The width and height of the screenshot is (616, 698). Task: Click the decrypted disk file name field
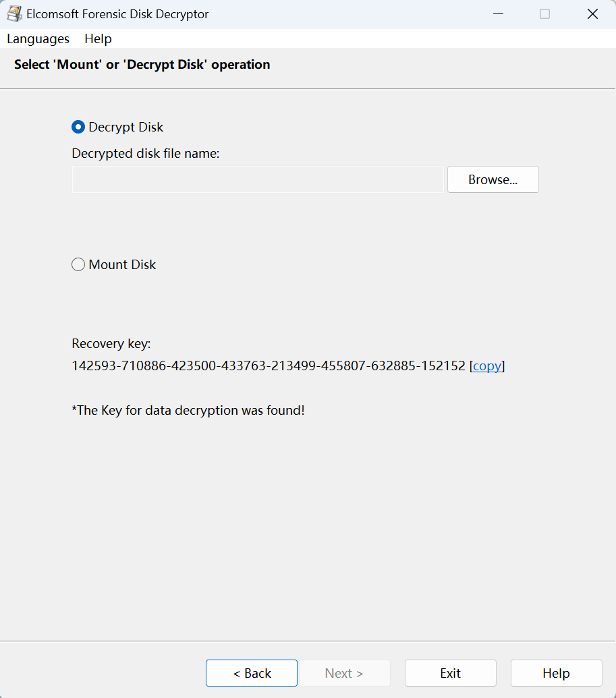258,179
